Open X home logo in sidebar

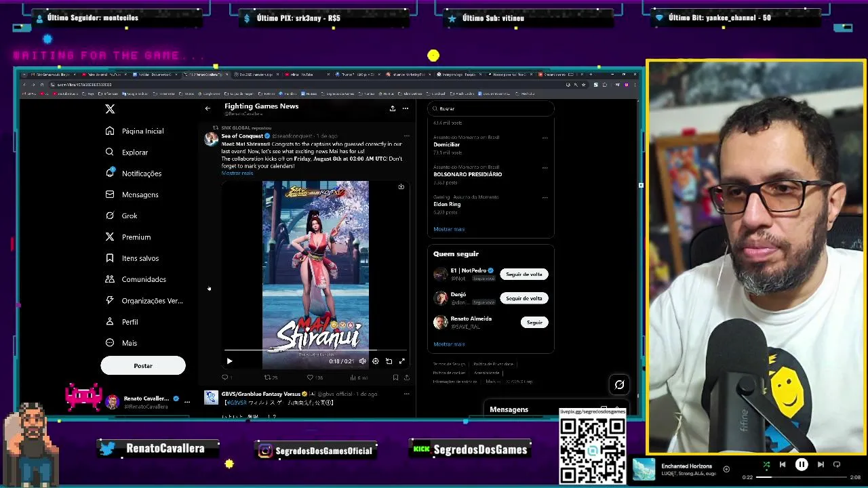(x=110, y=108)
